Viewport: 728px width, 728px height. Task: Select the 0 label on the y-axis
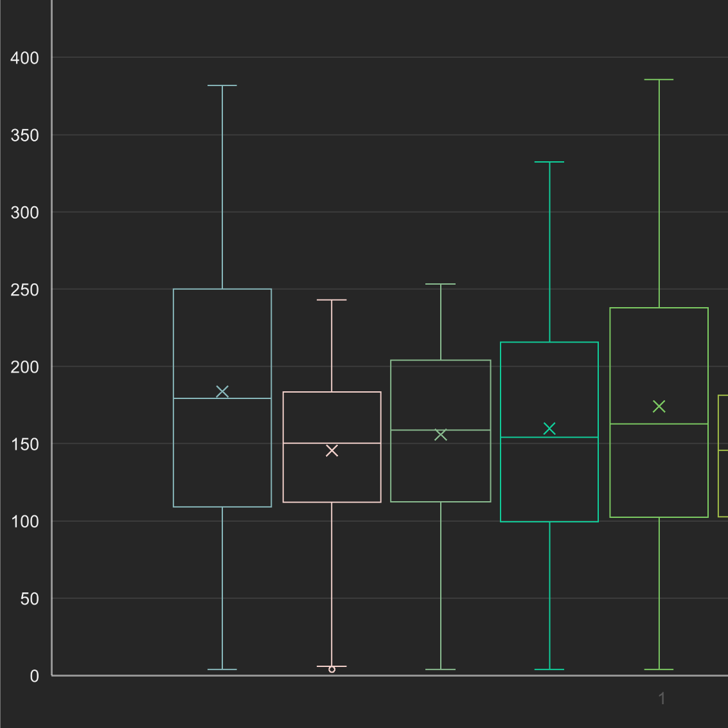click(34, 676)
